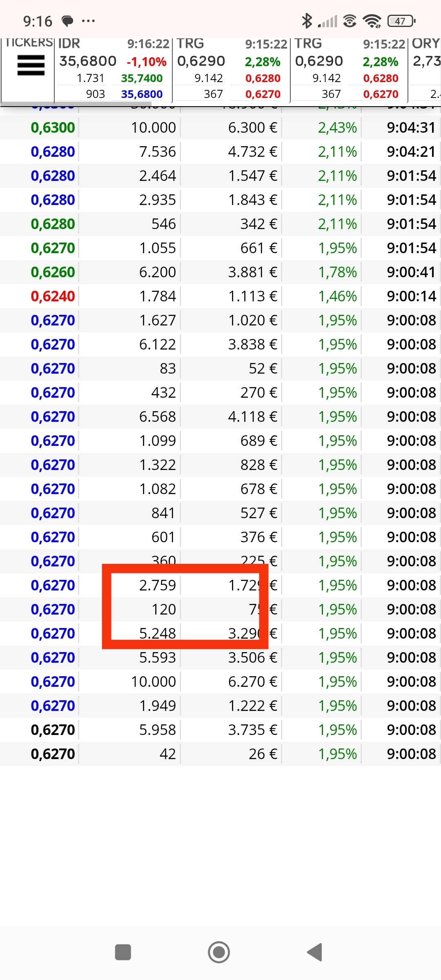Viewport: 441px width, 980px height.
Task: Click the volume 5.593
Action: 158,658
